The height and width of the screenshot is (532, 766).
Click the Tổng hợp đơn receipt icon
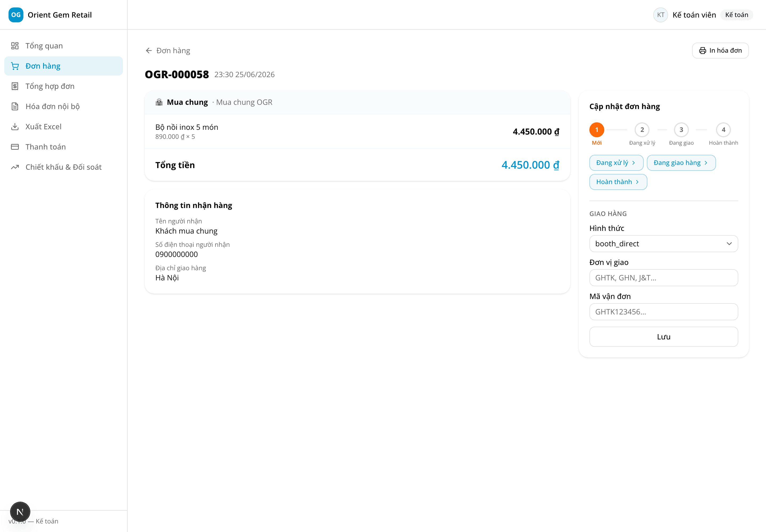[x=15, y=86]
